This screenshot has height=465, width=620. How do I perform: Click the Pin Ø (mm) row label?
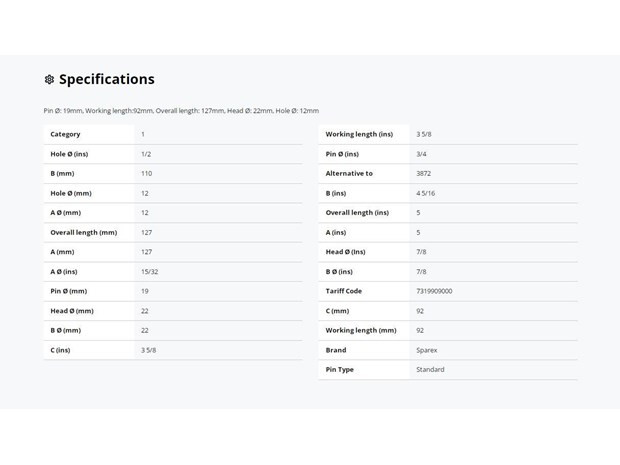(x=69, y=291)
